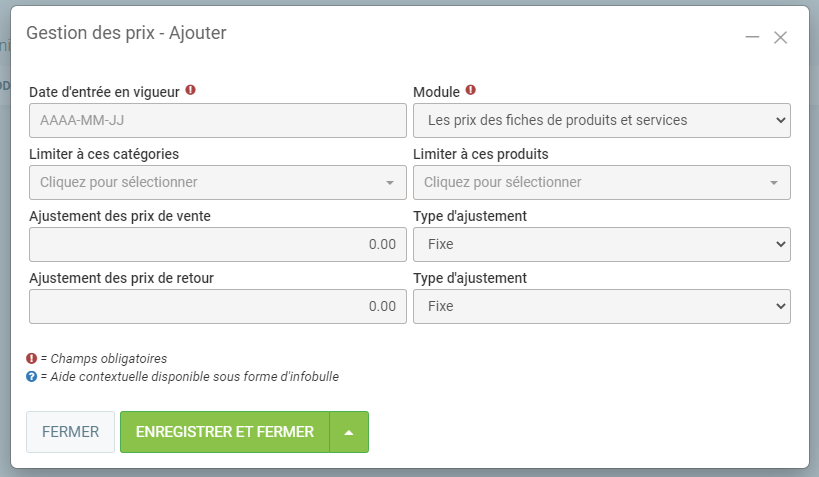Click ENREGISTRER ET FERMER
The width and height of the screenshot is (819, 477).
(x=224, y=432)
